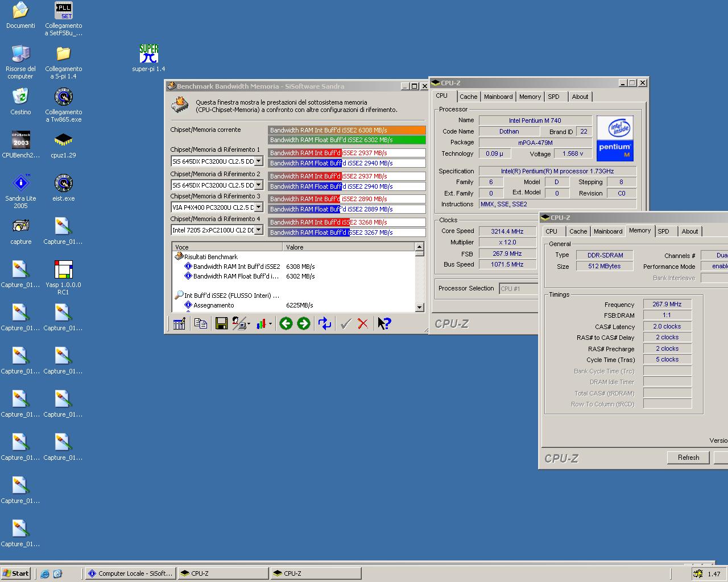This screenshot has width=728, height=582.
Task: Click the 1.47 clock in system tray
Action: coord(714,574)
